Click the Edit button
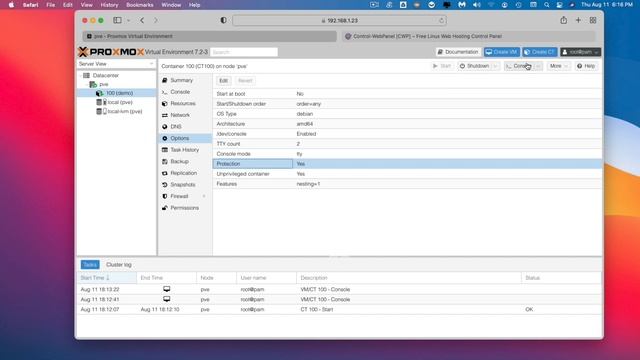This screenshot has width=640, height=360. [223, 80]
